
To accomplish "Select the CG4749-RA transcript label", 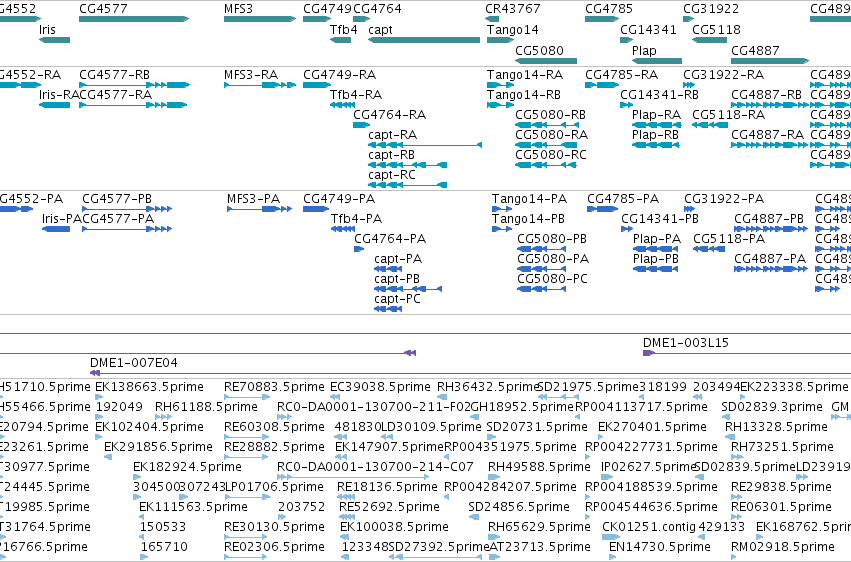I will [339, 74].
